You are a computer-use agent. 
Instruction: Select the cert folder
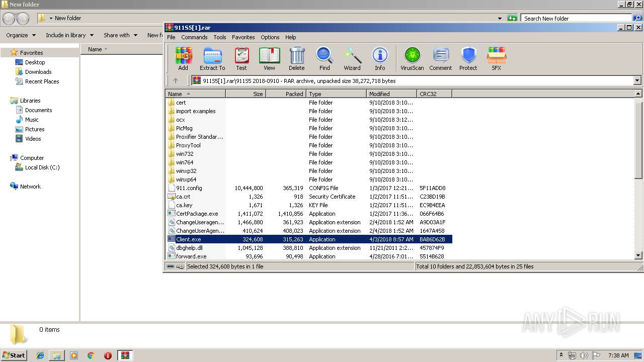coord(181,103)
